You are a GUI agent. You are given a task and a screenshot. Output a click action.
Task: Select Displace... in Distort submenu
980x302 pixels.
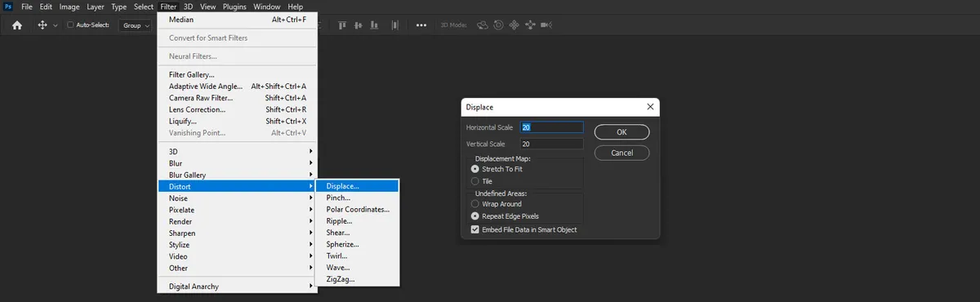tap(358, 186)
